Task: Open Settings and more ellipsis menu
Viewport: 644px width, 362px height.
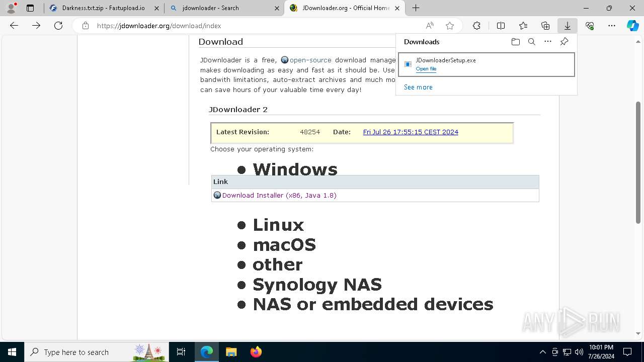Action: click(x=612, y=26)
